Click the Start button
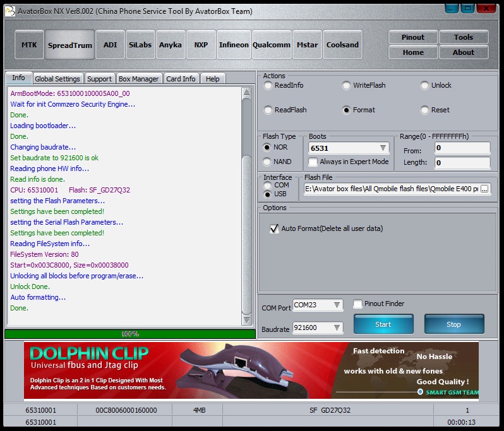This screenshot has height=431, width=504. [383, 324]
